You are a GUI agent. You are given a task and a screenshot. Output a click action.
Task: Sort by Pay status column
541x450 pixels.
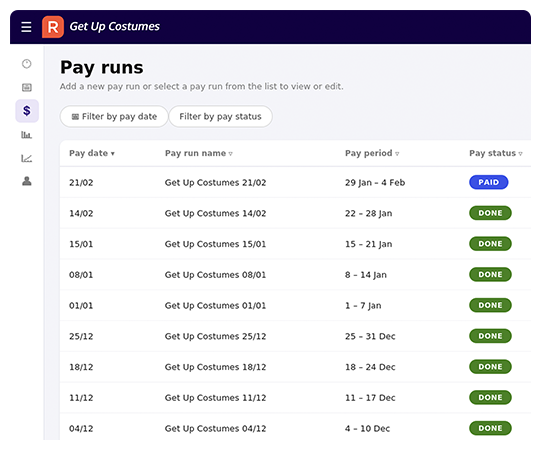(x=496, y=153)
